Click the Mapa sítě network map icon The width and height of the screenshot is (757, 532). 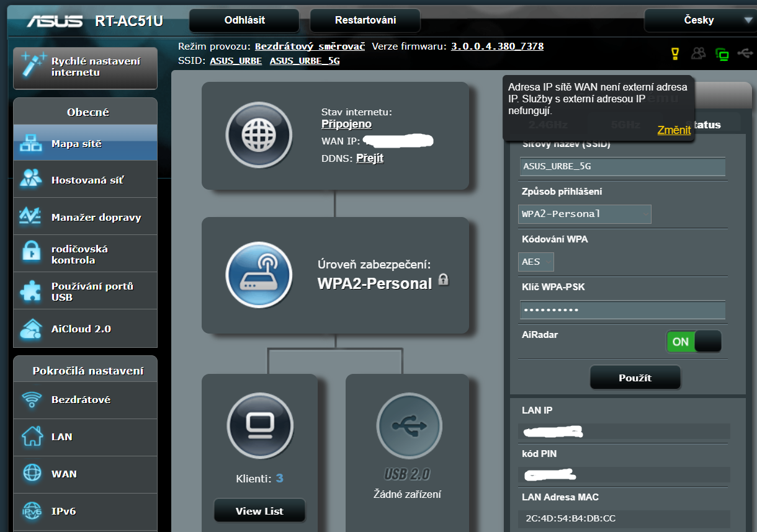pyautogui.click(x=31, y=143)
